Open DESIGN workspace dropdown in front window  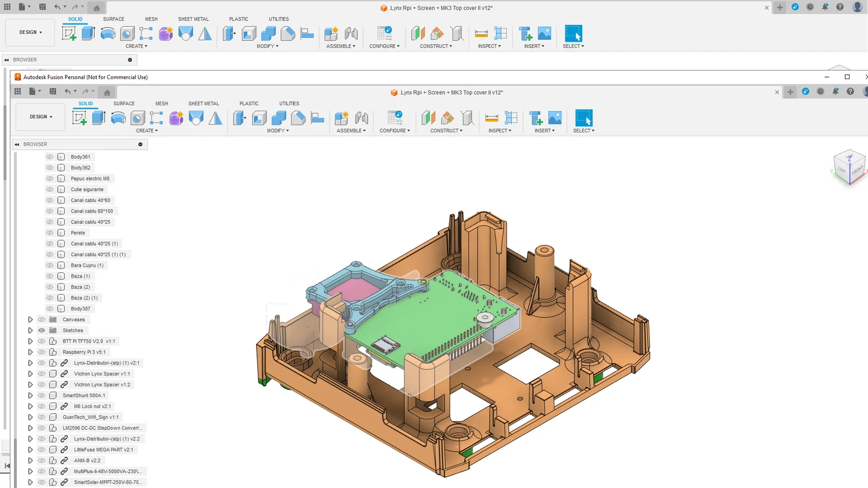tap(41, 117)
